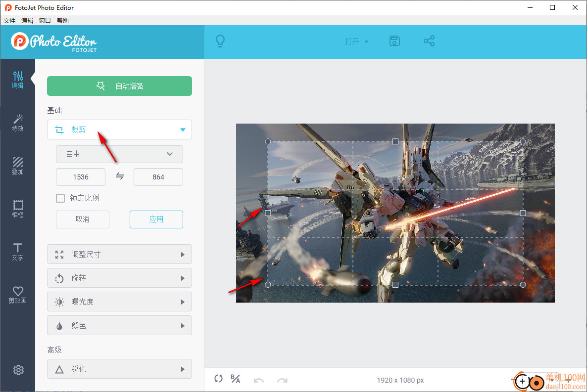
Task: Open the 编辑 (Edit) sidebar panel
Action: 18,80
